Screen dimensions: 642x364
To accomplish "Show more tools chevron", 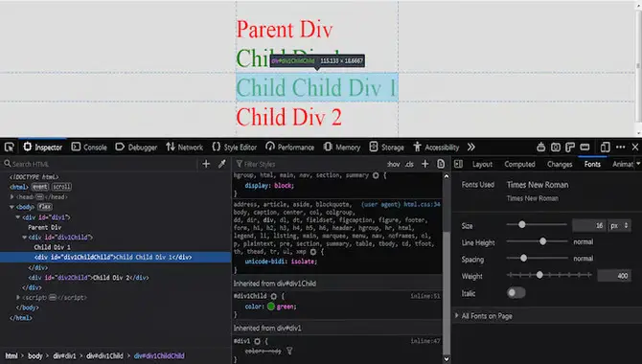I will tap(470, 147).
